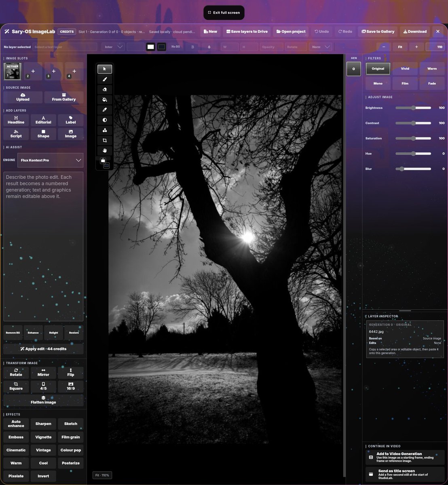This screenshot has width=448, height=485.
Task: Open the Inter font dropdown
Action: [x=113, y=47]
